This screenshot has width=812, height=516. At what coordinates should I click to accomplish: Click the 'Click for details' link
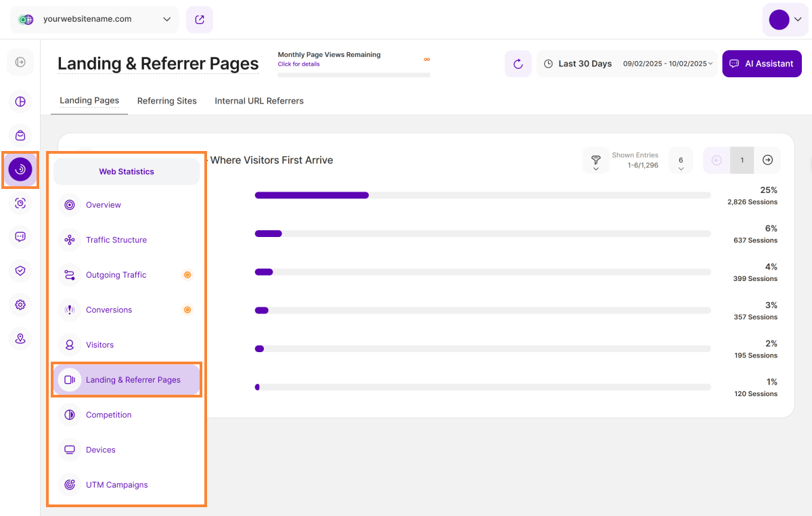tap(298, 64)
